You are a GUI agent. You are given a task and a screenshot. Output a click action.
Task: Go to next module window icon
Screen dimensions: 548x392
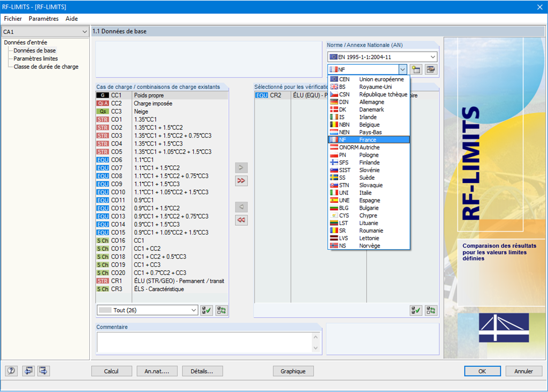(44, 371)
